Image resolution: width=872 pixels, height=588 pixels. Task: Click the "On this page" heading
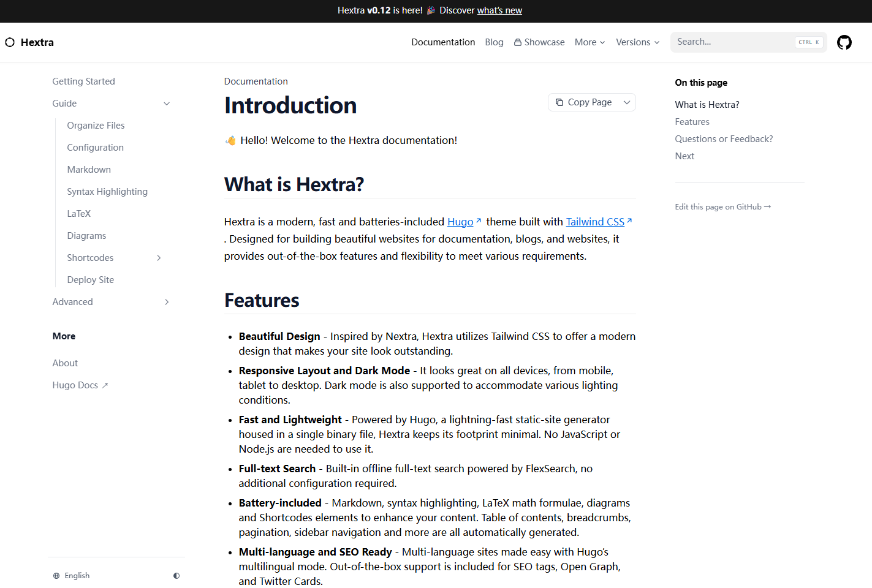tap(701, 83)
